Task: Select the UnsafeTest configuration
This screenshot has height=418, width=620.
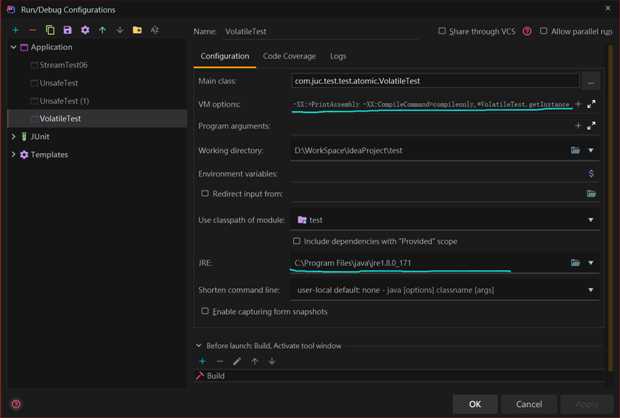Action: 59,83
